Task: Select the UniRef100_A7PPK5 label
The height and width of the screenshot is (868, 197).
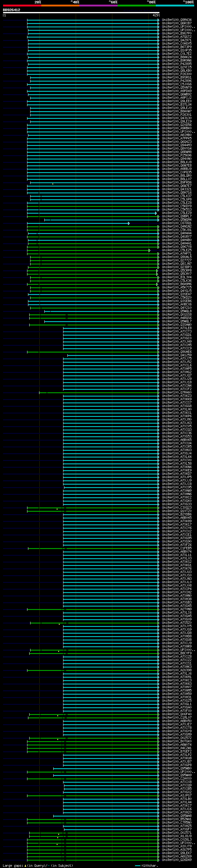Action: point(177,139)
